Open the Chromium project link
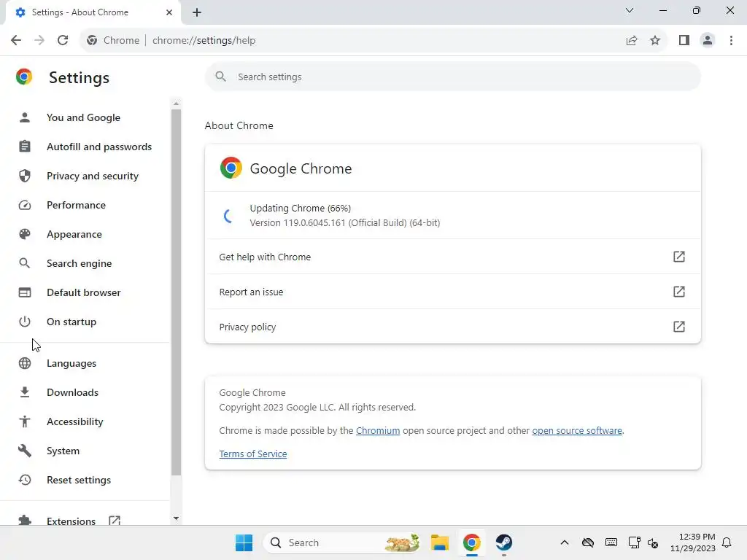This screenshot has height=560, width=747. point(378,430)
